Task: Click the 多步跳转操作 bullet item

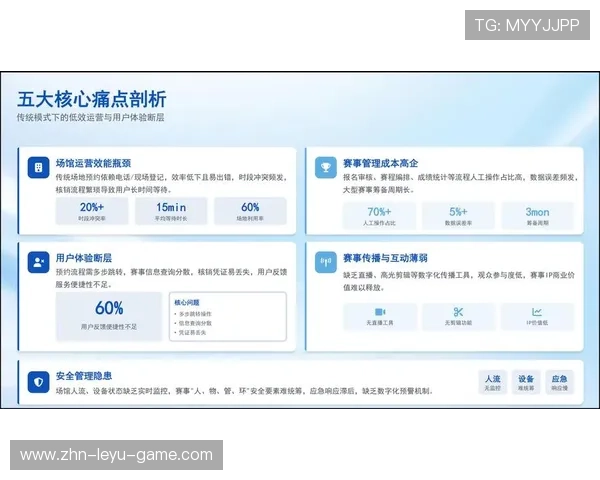Action: [x=193, y=314]
